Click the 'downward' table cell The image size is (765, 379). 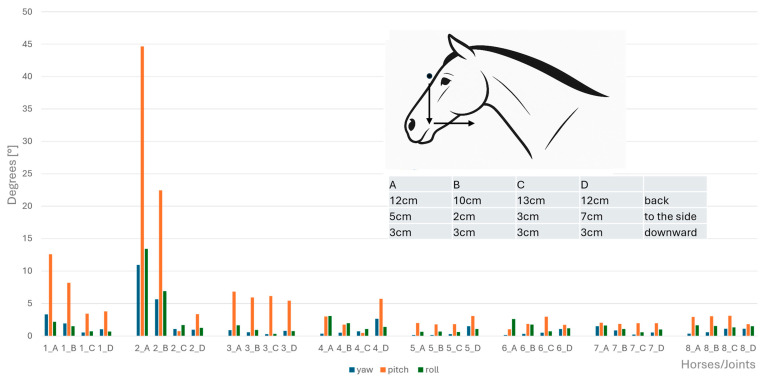[x=675, y=232]
